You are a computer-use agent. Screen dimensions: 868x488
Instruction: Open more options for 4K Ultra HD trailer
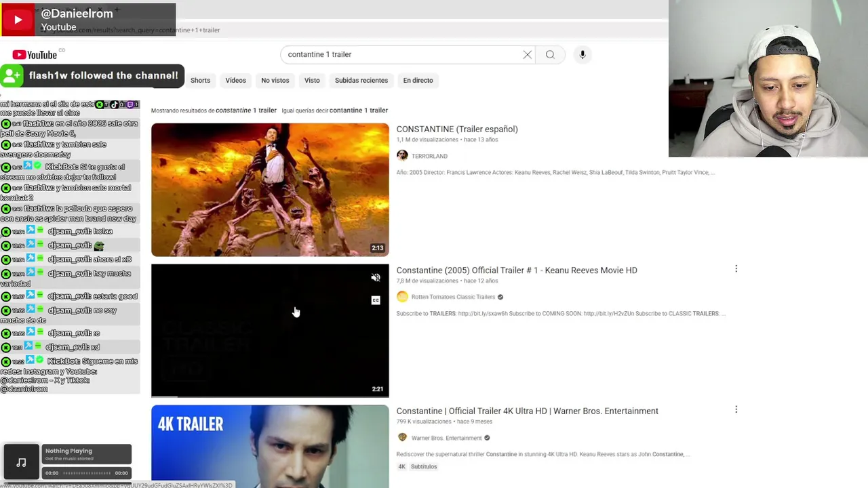[736, 410]
